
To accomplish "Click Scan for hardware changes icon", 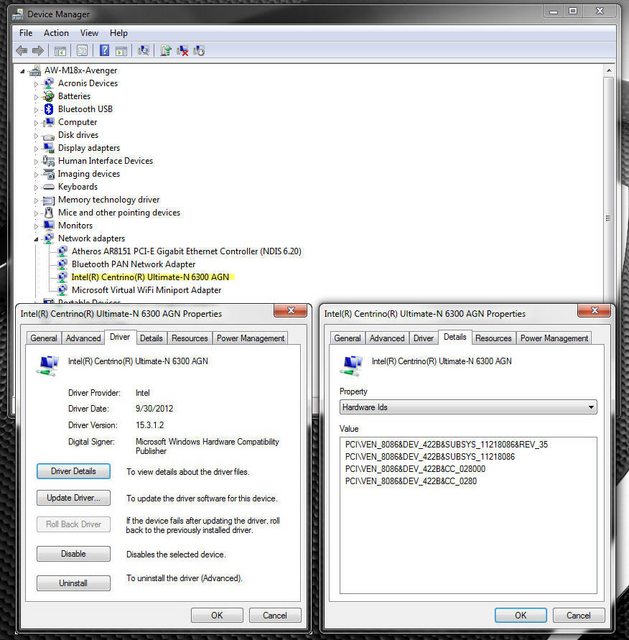I will pos(143,51).
